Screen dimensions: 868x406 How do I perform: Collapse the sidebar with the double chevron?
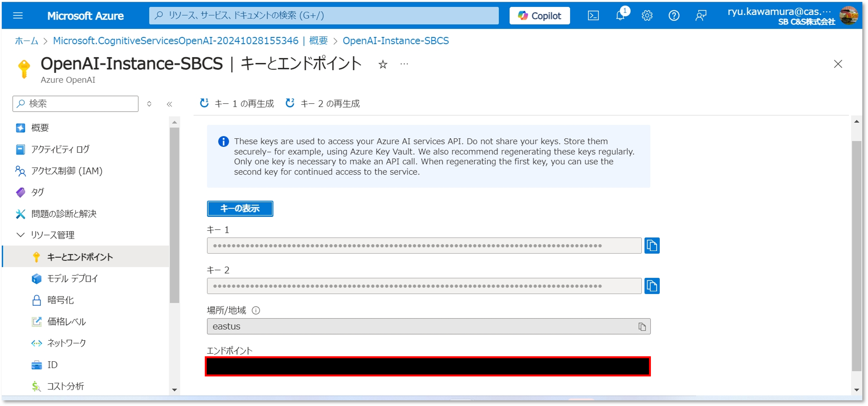170,104
